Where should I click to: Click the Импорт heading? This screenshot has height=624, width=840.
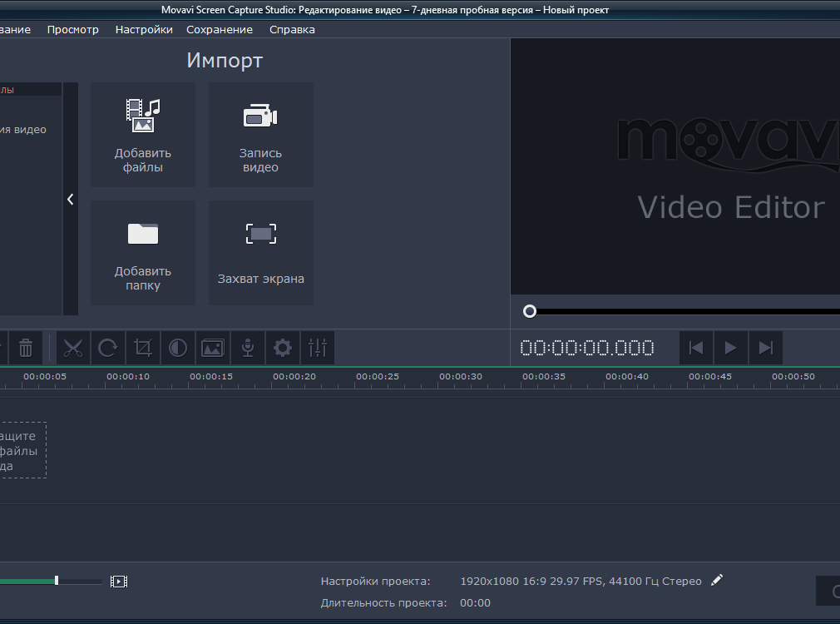(x=225, y=61)
